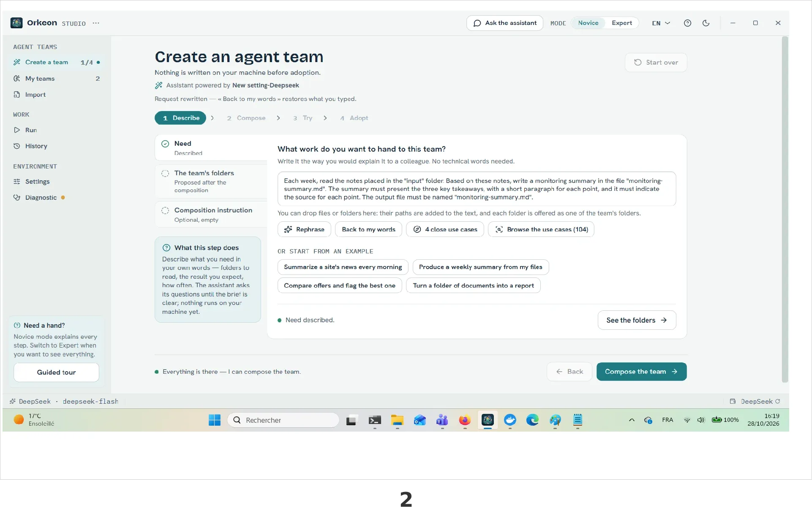
Task: Start the Guided tour
Action: tap(56, 372)
